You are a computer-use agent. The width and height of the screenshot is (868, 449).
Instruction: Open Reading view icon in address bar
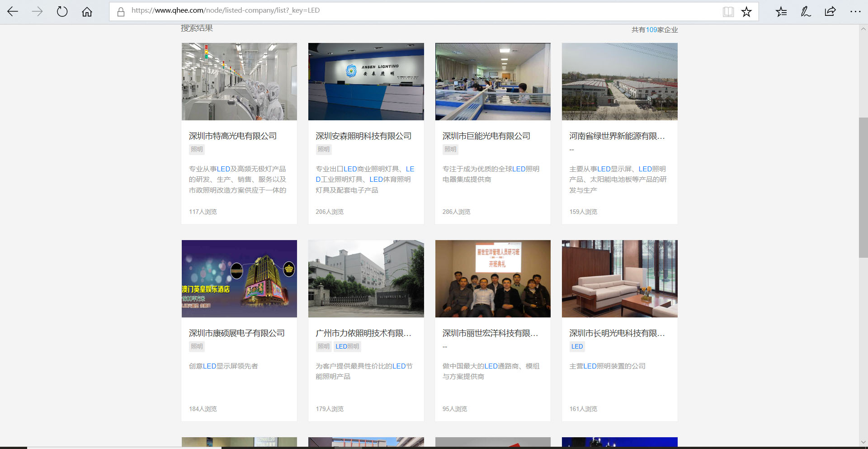[x=728, y=12]
